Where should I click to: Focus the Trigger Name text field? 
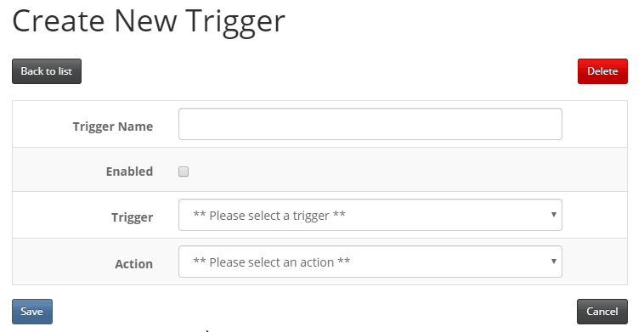point(370,124)
